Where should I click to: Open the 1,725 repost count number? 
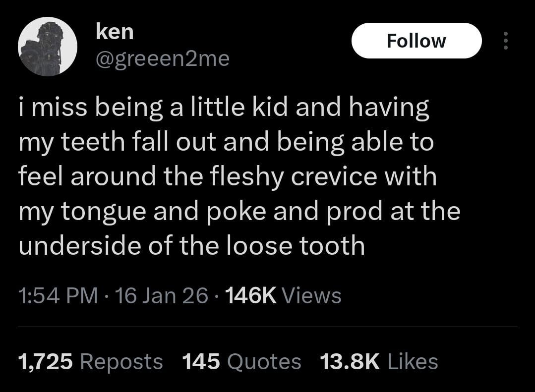pyautogui.click(x=46, y=361)
